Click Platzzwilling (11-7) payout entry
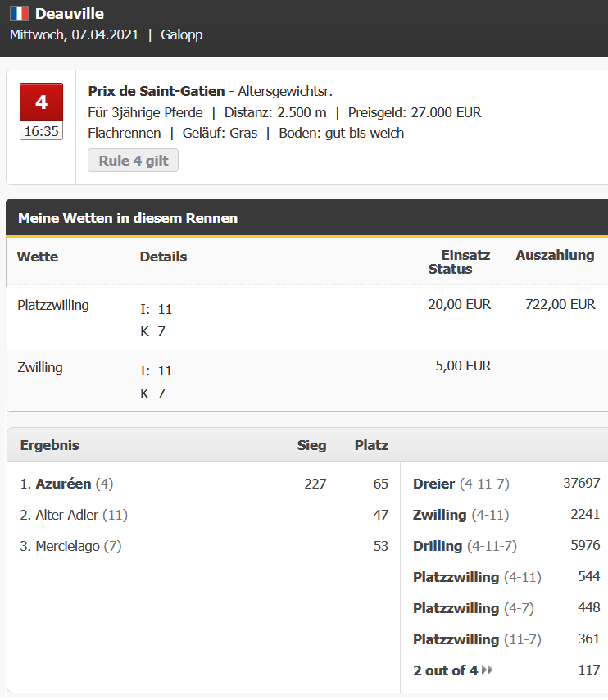The height and width of the screenshot is (700, 608). [506, 639]
